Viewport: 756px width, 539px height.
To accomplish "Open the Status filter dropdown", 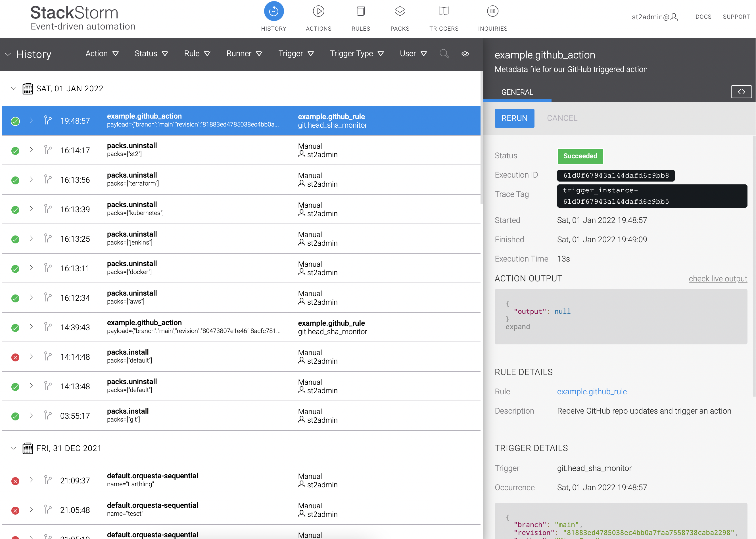I will [x=151, y=54].
